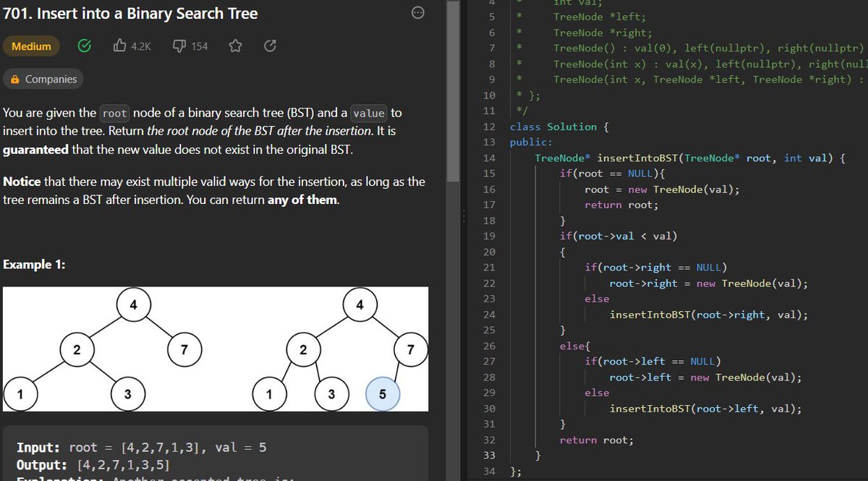The height and width of the screenshot is (481, 868).
Task: Click the 'class Solution {' code line
Action: pos(559,127)
